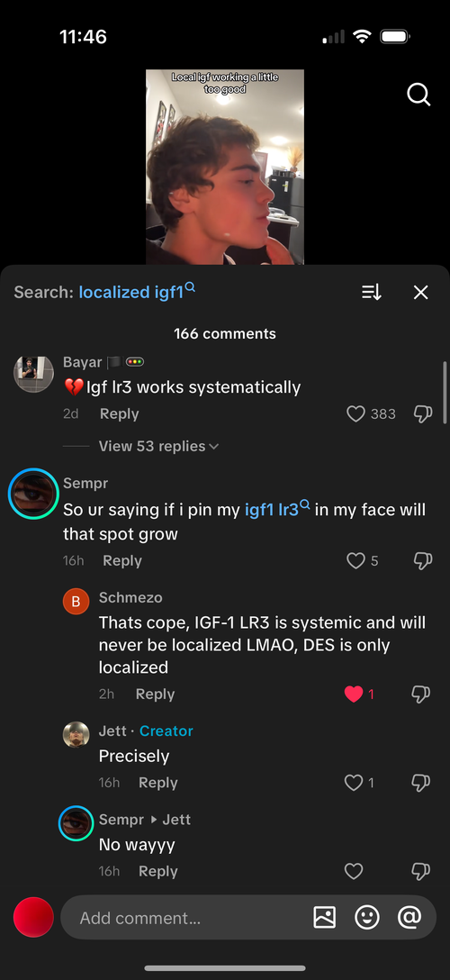The width and height of the screenshot is (450, 980).
Task: Like Bayar's comment with 383 likes
Action: [x=355, y=413]
